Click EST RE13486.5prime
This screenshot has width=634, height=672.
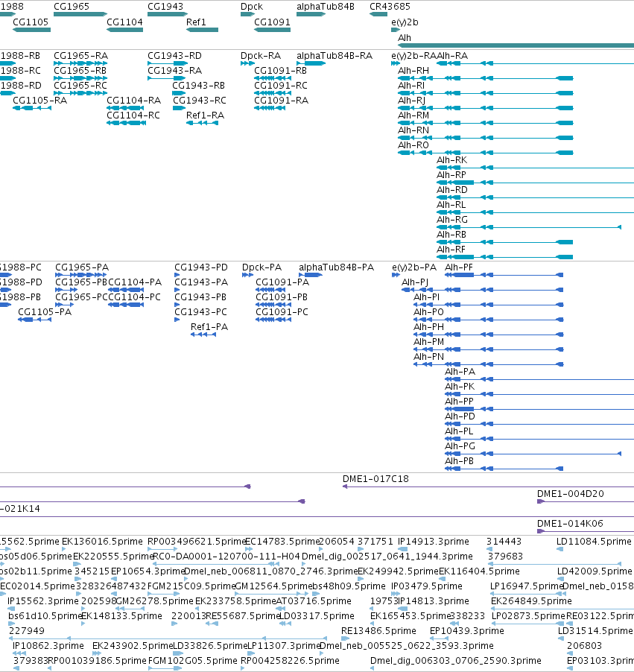378,631
